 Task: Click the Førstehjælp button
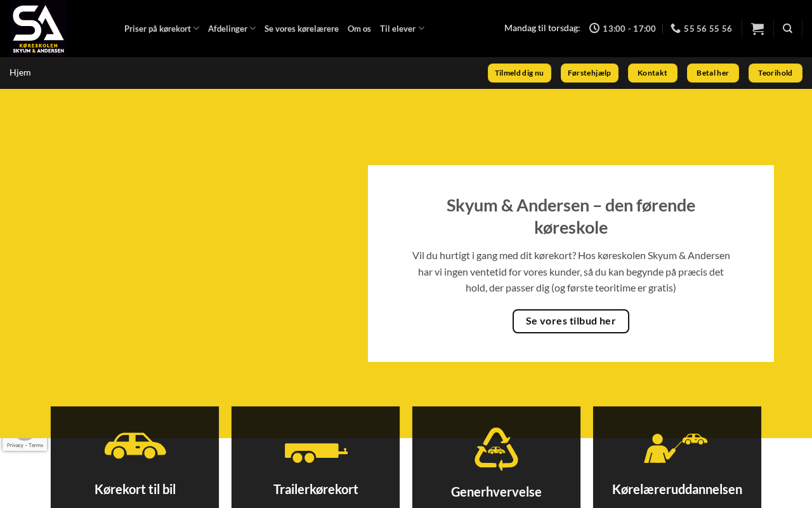click(x=589, y=73)
